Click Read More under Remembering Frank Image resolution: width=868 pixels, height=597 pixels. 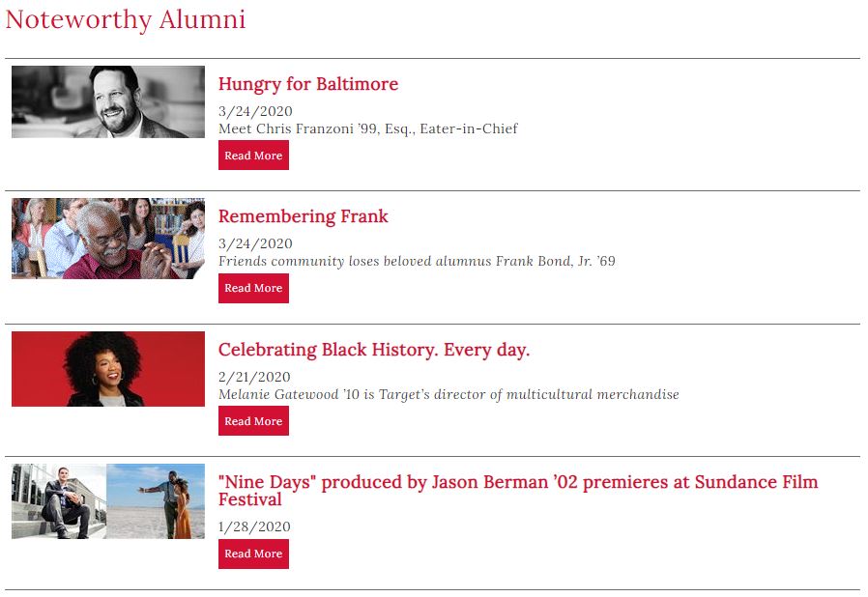coord(253,288)
